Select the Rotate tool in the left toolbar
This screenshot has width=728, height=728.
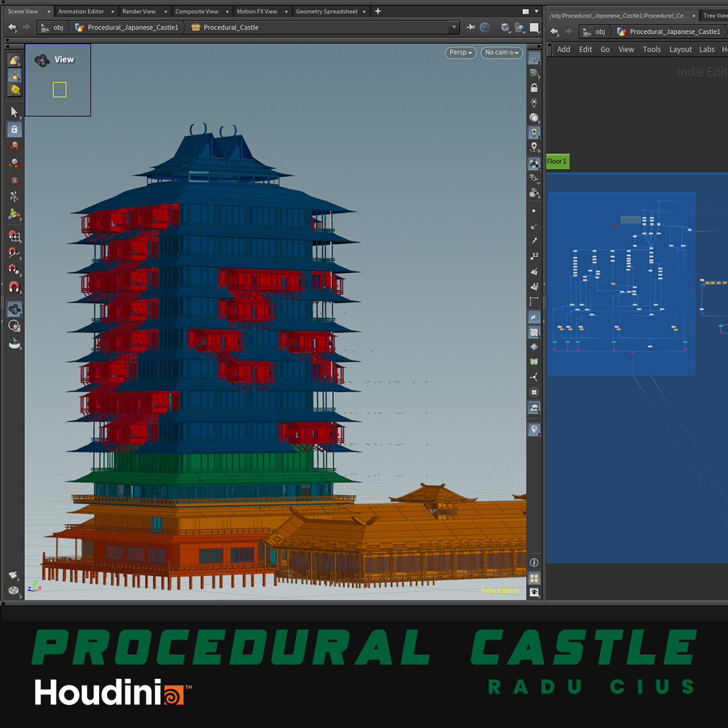[x=14, y=163]
